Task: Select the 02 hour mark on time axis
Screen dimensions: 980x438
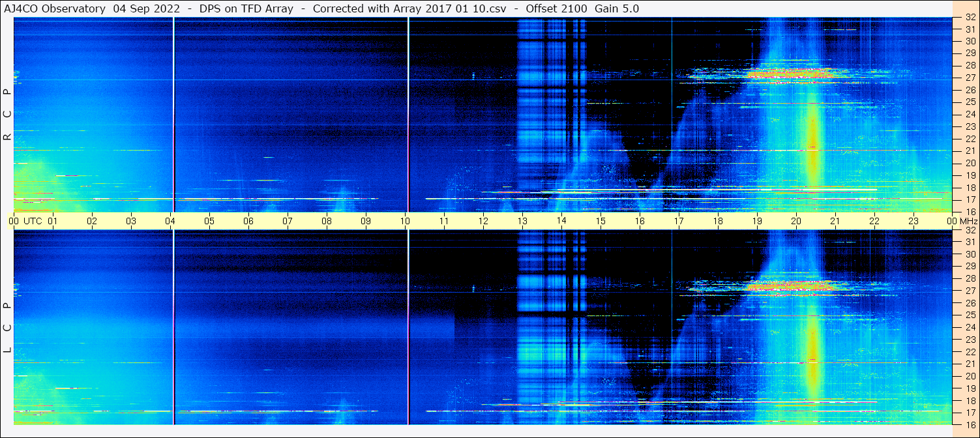Action: 92,221
